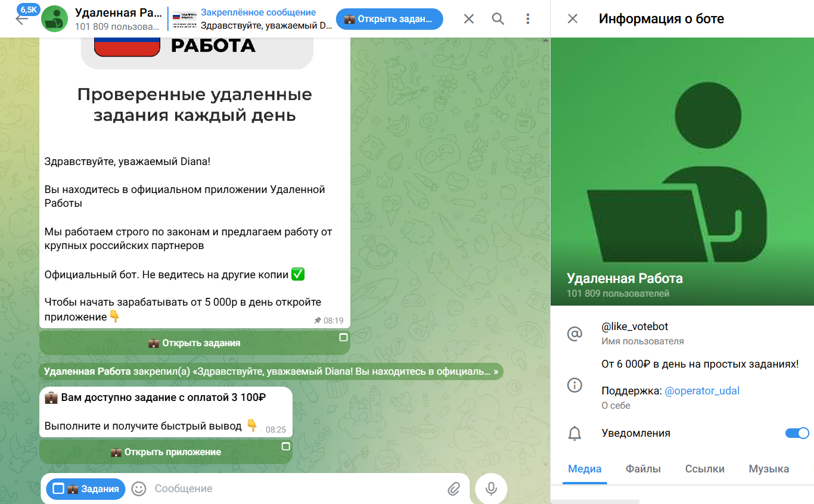814x504 pixels.
Task: Select the Музыка tab
Action: tap(769, 469)
